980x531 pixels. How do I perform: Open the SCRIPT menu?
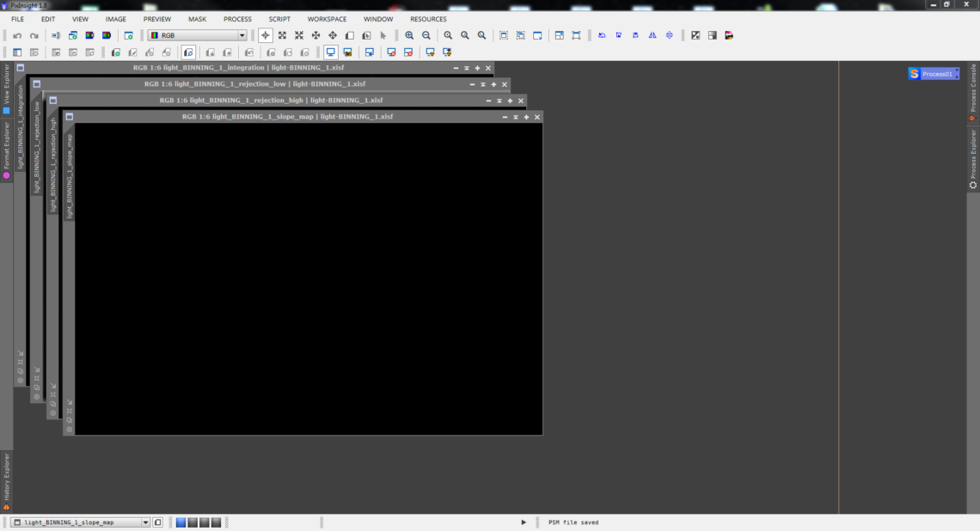point(279,19)
